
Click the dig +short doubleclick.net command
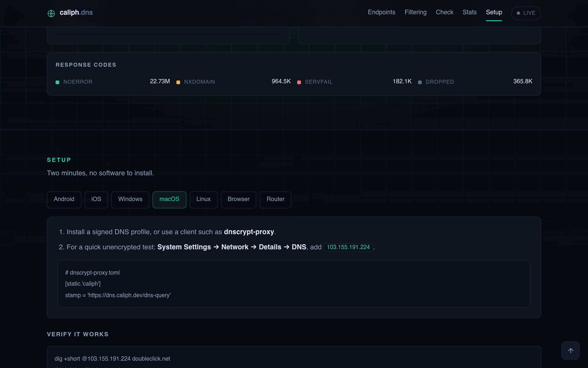[112, 359]
